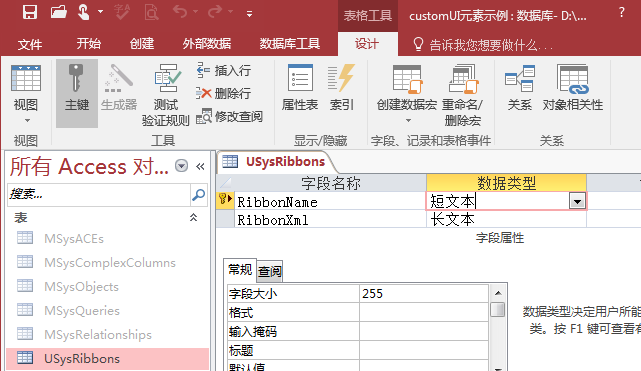Insert a row with 插入行
The height and width of the screenshot is (371, 641).
pos(224,70)
